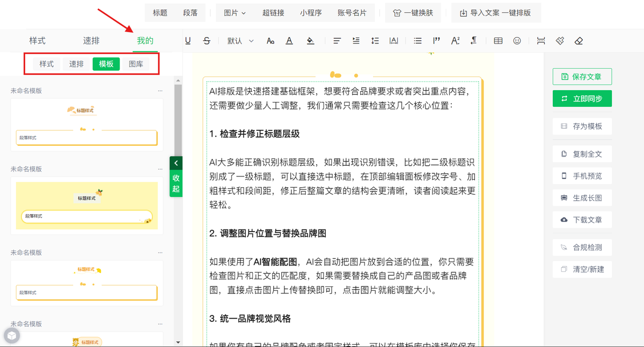Click the bulleted list icon
Image resolution: width=644 pixels, height=347 pixels.
tap(418, 41)
